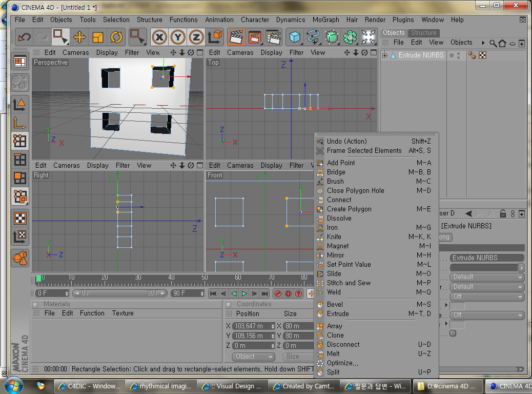The image size is (532, 394).
Task: Click the Phong tag on Extrude NURBS
Action: [x=472, y=55]
